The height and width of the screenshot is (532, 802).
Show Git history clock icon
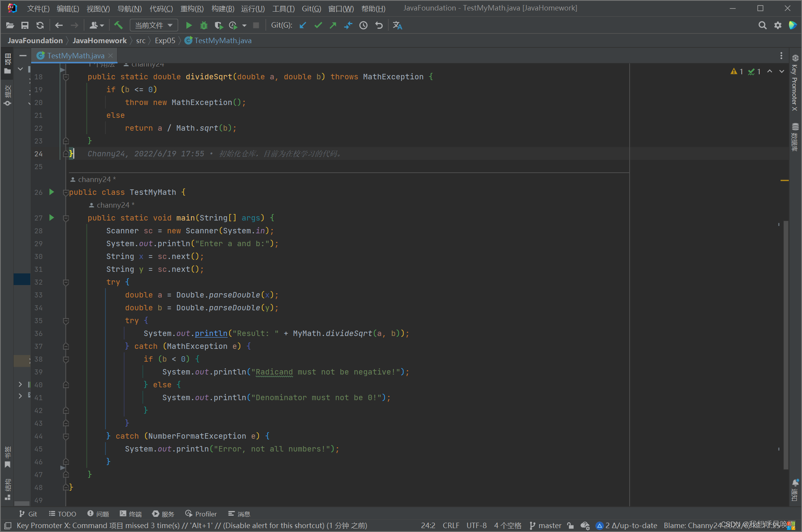pos(363,25)
